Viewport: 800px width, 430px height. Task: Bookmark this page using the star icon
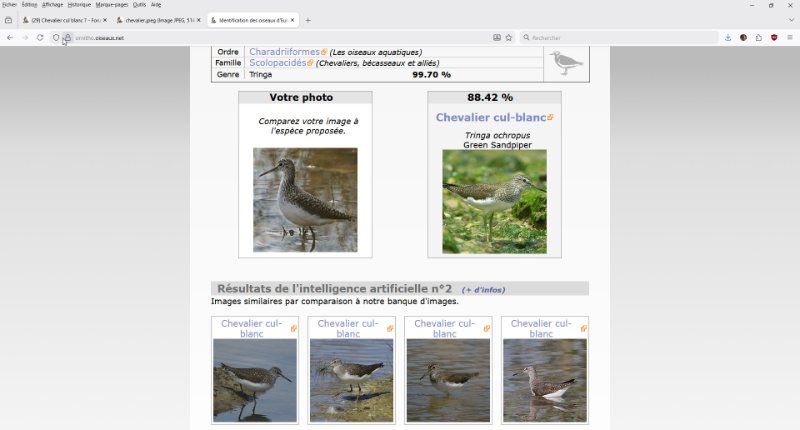point(509,38)
